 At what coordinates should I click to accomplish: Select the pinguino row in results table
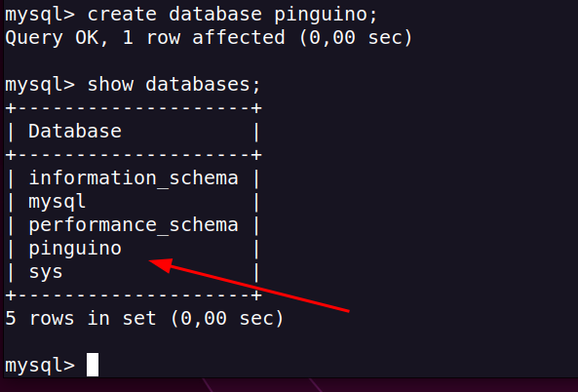click(134, 249)
